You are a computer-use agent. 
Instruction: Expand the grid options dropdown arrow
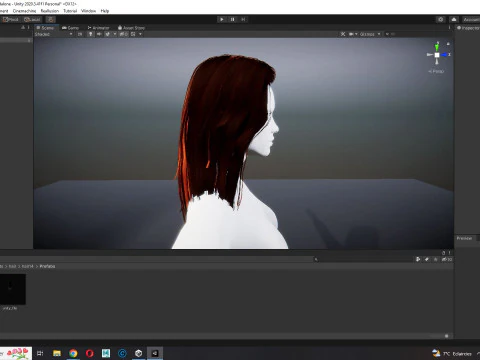pyautogui.click(x=140, y=34)
